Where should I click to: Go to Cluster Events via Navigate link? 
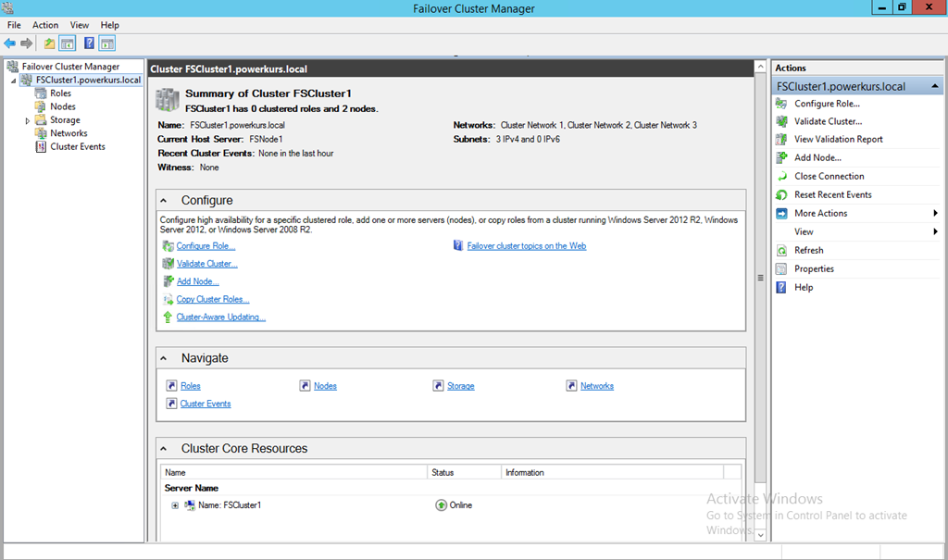(206, 404)
